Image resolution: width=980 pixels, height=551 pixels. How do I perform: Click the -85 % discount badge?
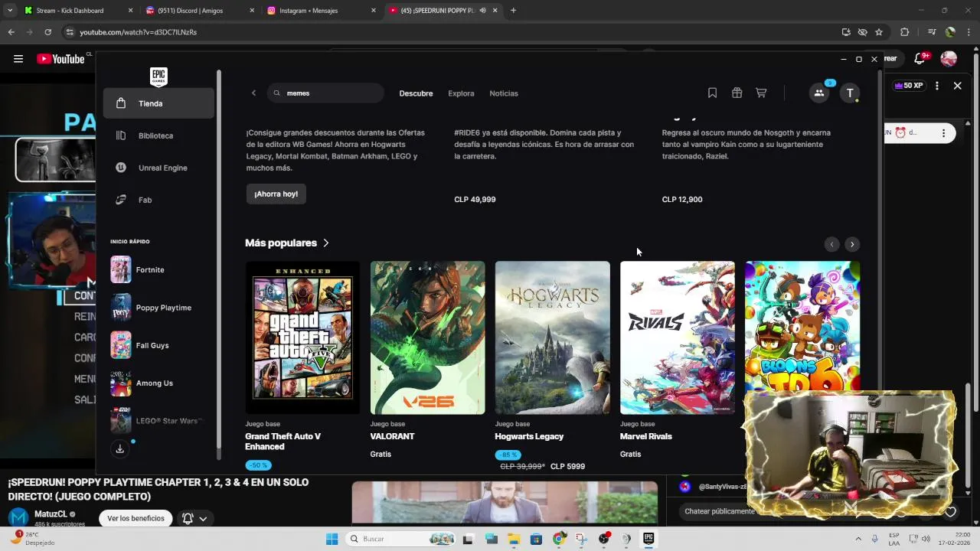(x=508, y=455)
